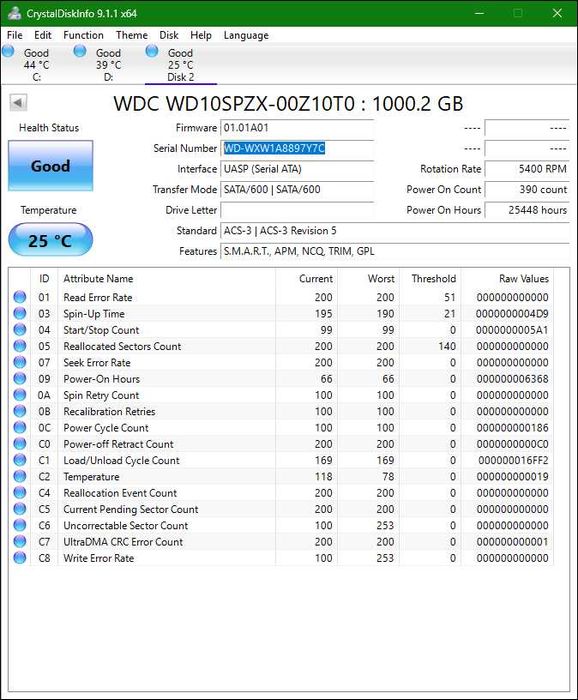
Task: Click the Good health status button
Action: coord(50,166)
